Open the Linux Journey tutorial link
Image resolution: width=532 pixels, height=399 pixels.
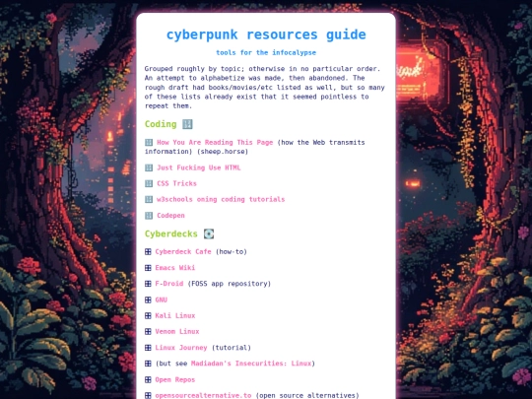(x=181, y=348)
